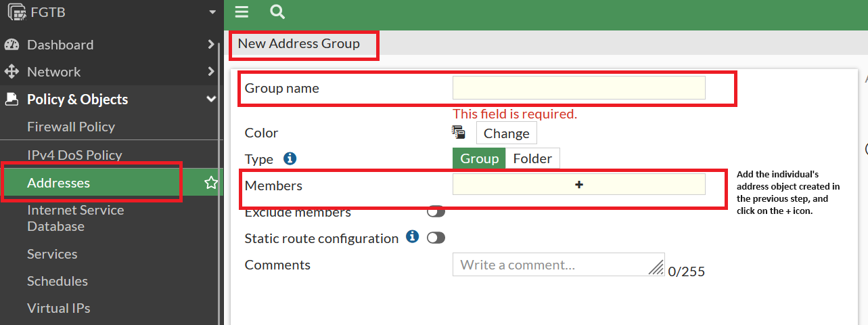Image resolution: width=868 pixels, height=325 pixels.
Task: Enable the Exclude members toggle
Action: click(436, 212)
